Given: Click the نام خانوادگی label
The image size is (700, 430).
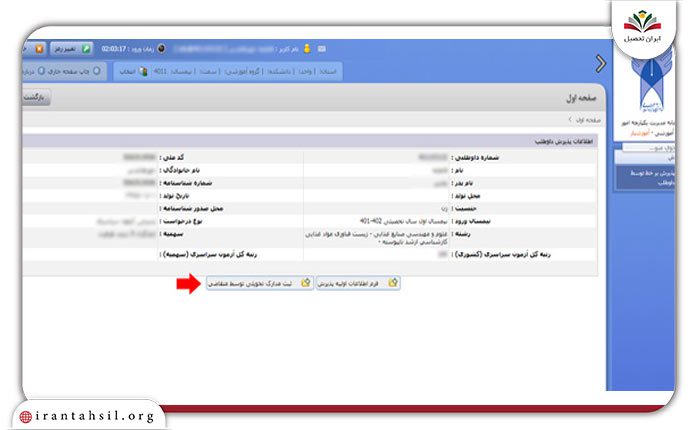Looking at the screenshot, I should tap(179, 170).
